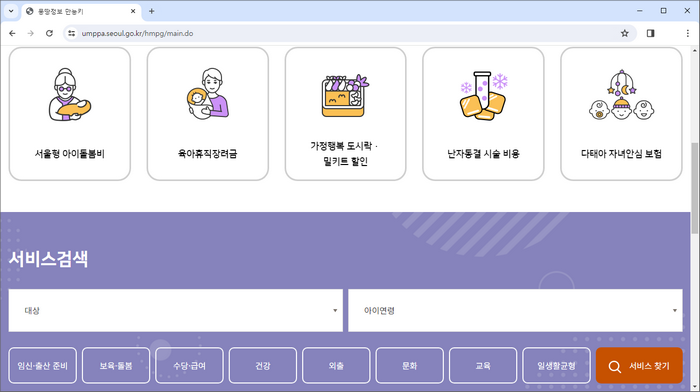Go back to previous page
Image resolution: width=700 pixels, height=392 pixels.
click(x=12, y=33)
